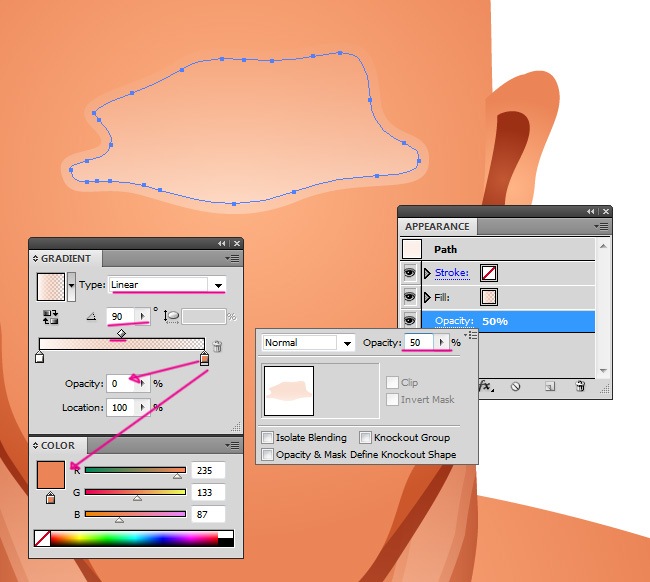Click the aspect ratio icon in Gradient panel
Screen dimensions: 650x582
171,317
